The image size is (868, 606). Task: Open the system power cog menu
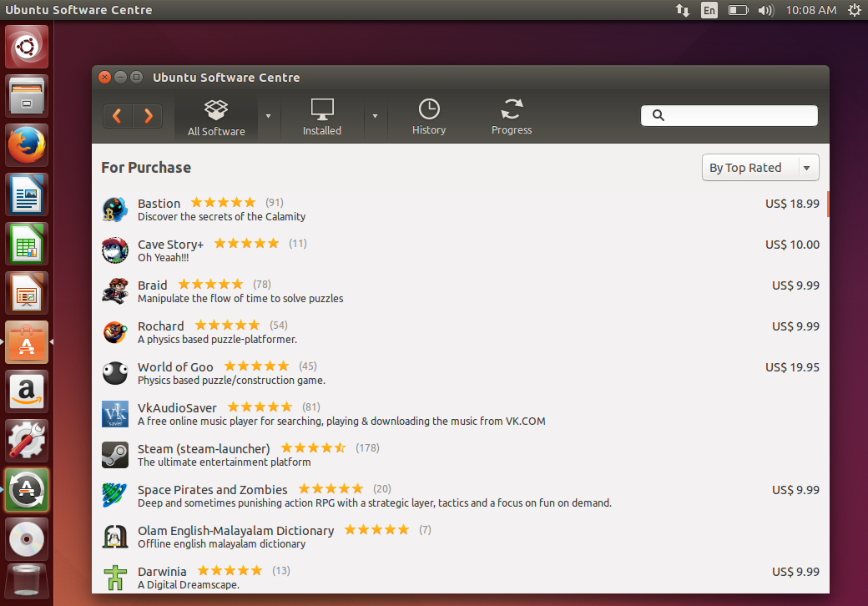[855, 10]
